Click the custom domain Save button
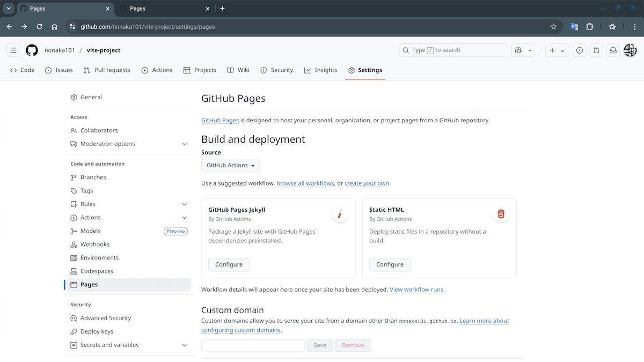The width and height of the screenshot is (644, 362). [x=320, y=345]
